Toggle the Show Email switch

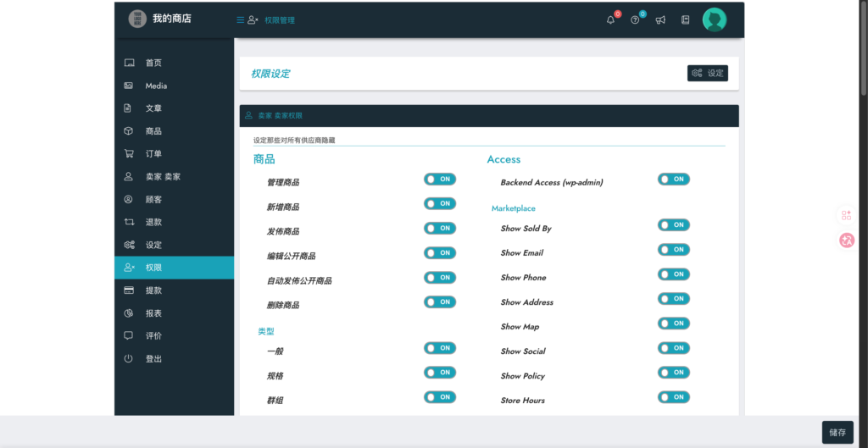coord(674,250)
